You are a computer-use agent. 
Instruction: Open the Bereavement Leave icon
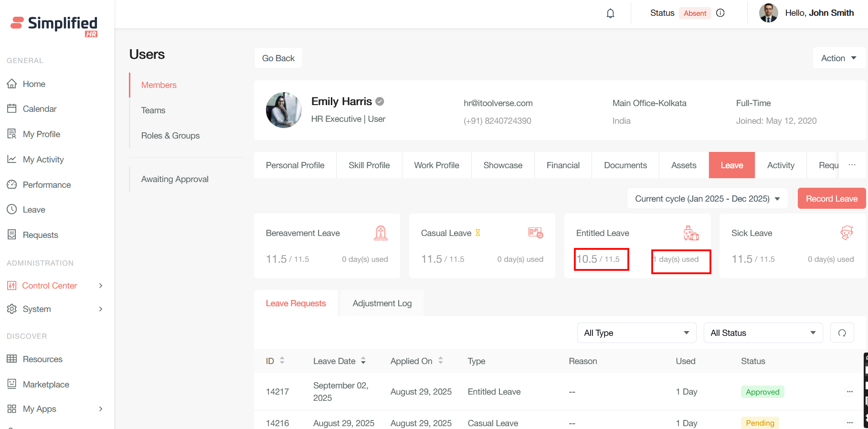(x=381, y=233)
